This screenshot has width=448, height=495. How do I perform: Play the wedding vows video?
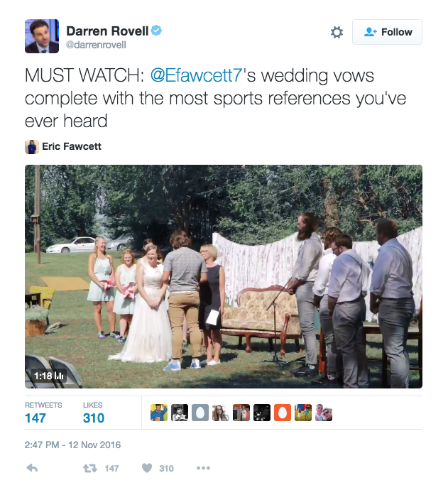(x=224, y=276)
